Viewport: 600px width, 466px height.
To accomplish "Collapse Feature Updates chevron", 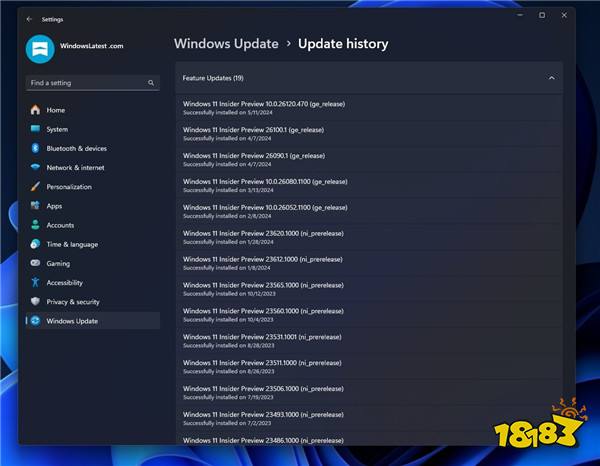I will (551, 78).
